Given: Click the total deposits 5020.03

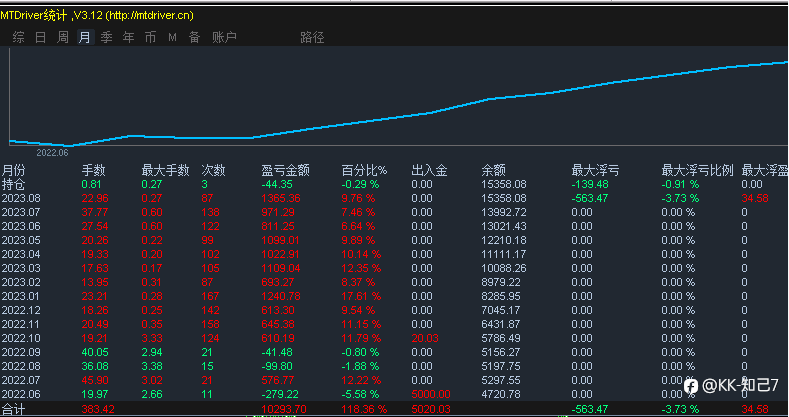Looking at the screenshot, I should pos(431,409).
